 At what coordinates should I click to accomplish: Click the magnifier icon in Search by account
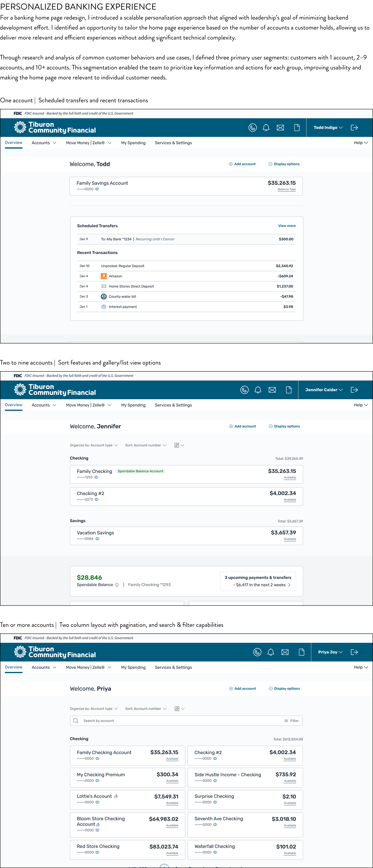coord(76,721)
